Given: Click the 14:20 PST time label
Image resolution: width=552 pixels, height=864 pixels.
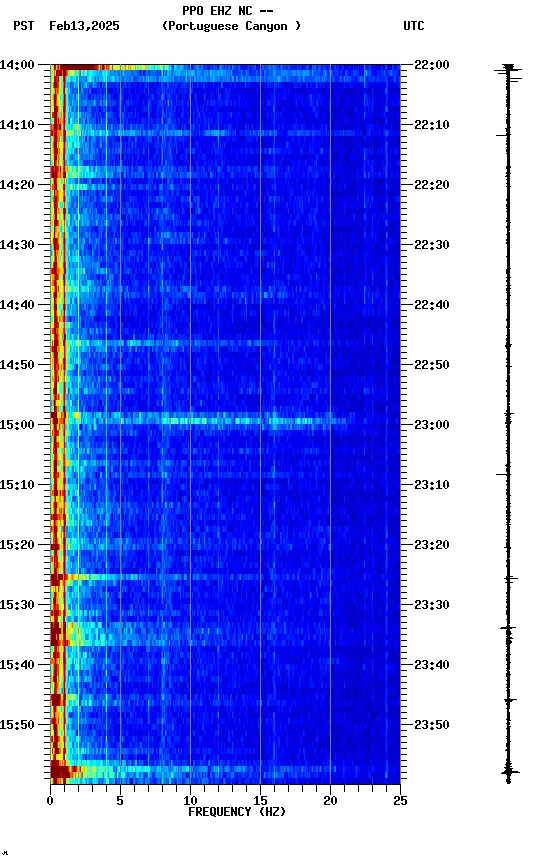Looking at the screenshot, I should [17, 185].
